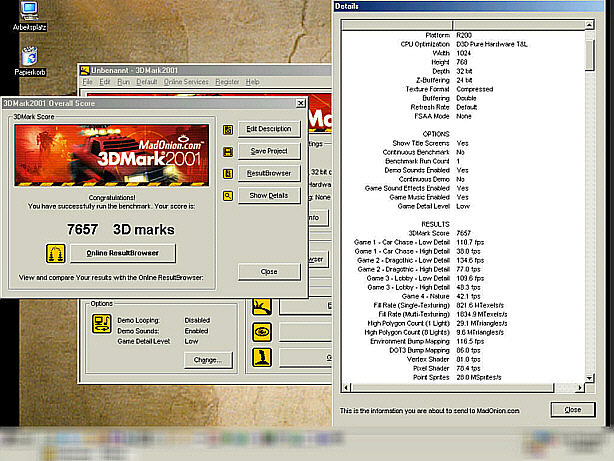Select Game 1 Car Chase Low Detail row
This screenshot has height=461, width=614.
point(463,242)
